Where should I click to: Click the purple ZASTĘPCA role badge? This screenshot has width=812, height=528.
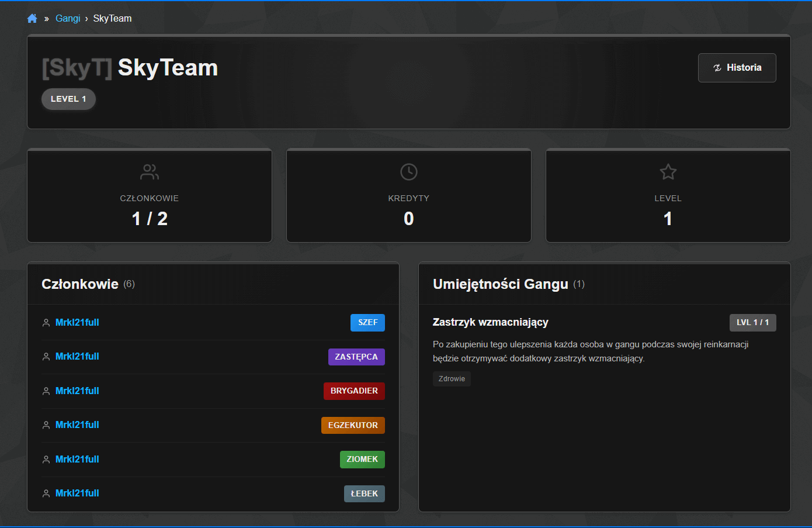coord(356,357)
